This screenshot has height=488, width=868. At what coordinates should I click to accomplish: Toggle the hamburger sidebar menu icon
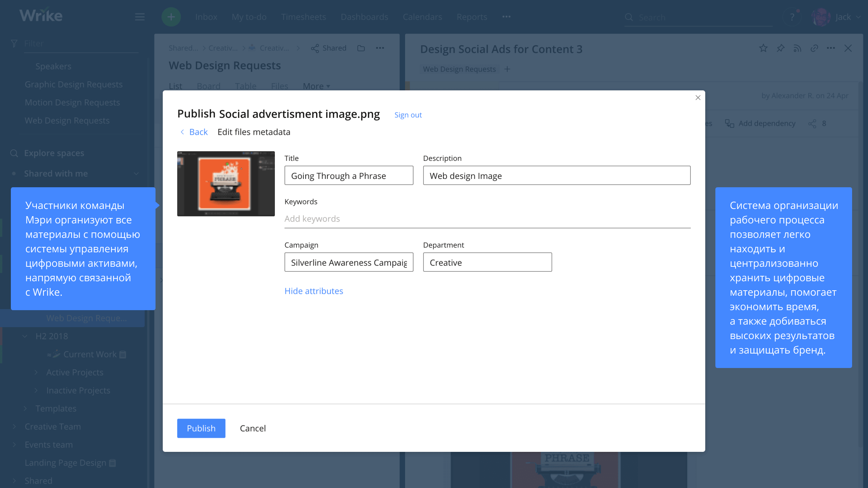point(140,17)
